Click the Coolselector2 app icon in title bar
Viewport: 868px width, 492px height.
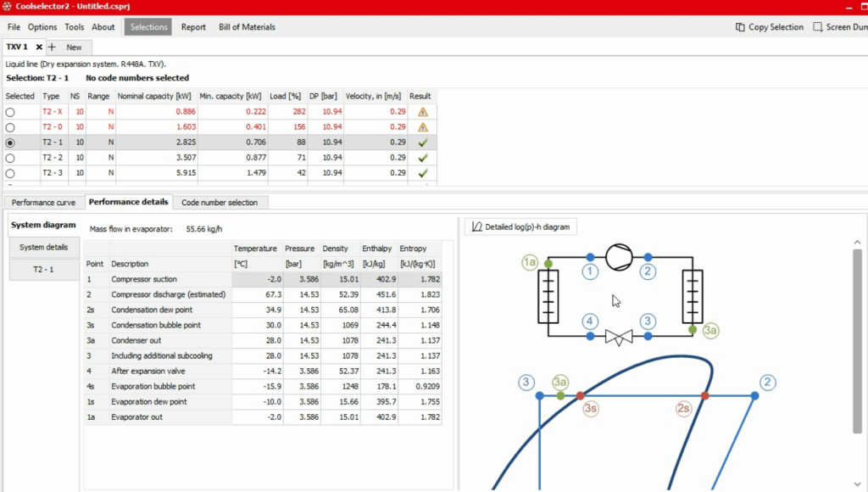pos(7,6)
